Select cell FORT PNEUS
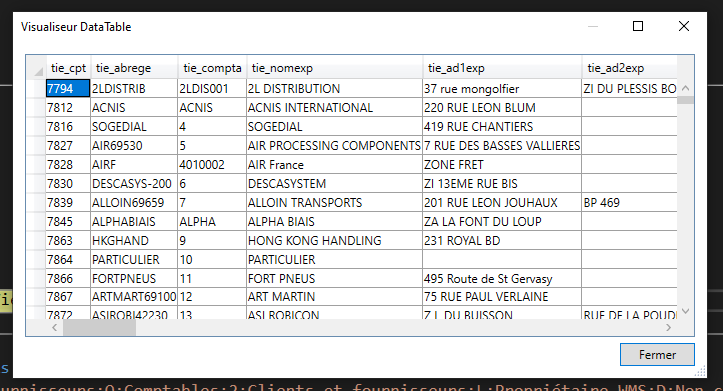Image resolution: width=723 pixels, height=391 pixels. click(335, 278)
